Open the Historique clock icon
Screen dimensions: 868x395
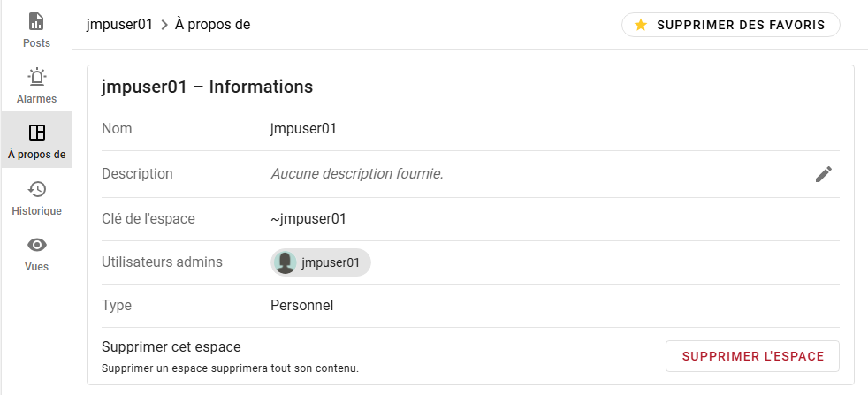[x=36, y=189]
